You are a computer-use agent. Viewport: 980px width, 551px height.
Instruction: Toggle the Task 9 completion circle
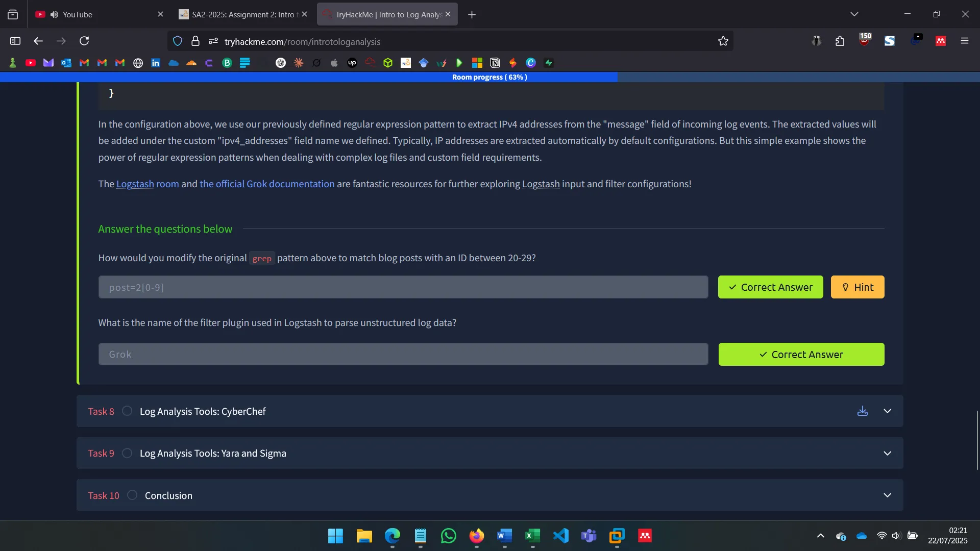tap(127, 453)
